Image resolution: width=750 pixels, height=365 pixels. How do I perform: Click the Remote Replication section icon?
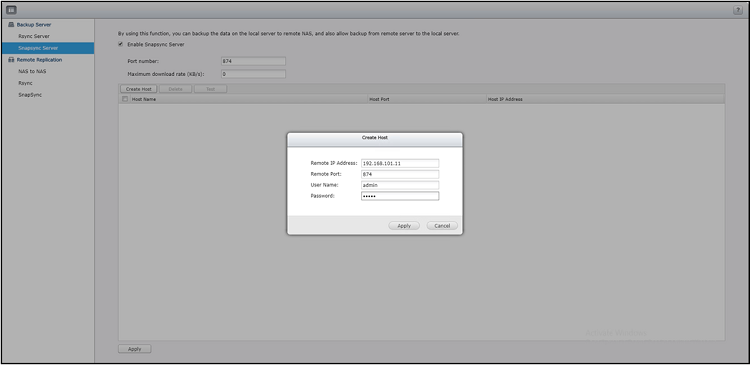pos(11,60)
